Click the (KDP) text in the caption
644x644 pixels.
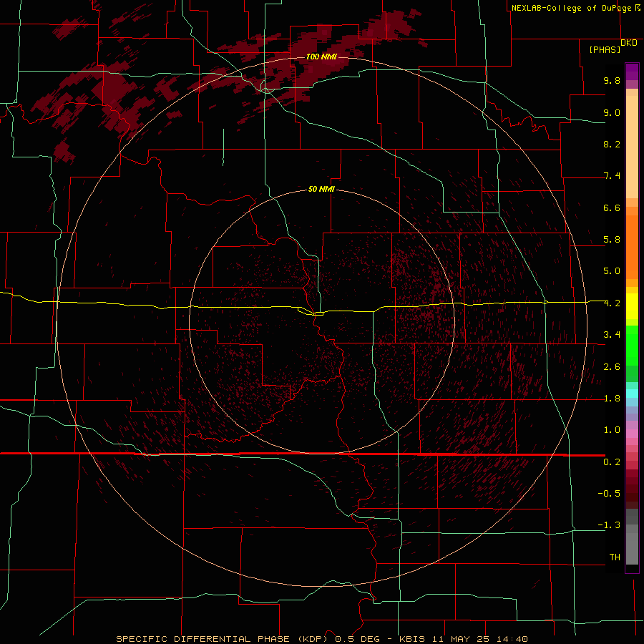click(x=313, y=639)
